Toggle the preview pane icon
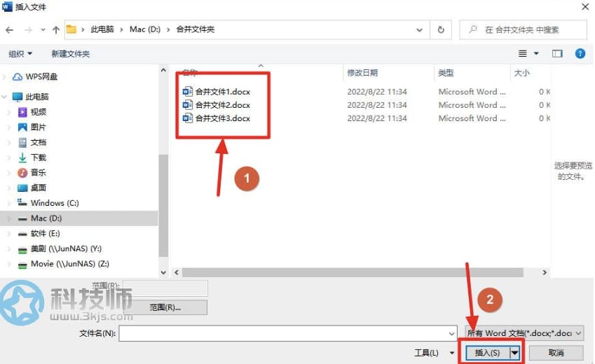595x364 pixels. click(x=557, y=53)
